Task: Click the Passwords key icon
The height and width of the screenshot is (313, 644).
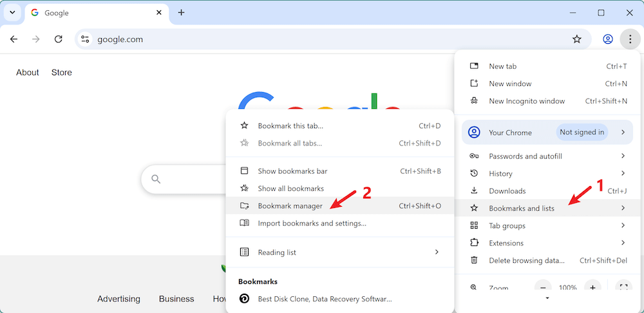Action: tap(474, 156)
